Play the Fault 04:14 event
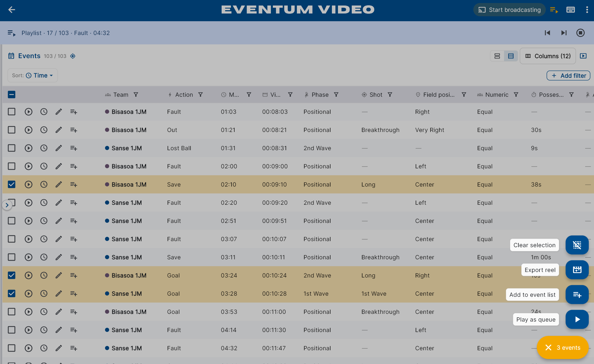Screen dimensions: 594x364 click(28, 330)
